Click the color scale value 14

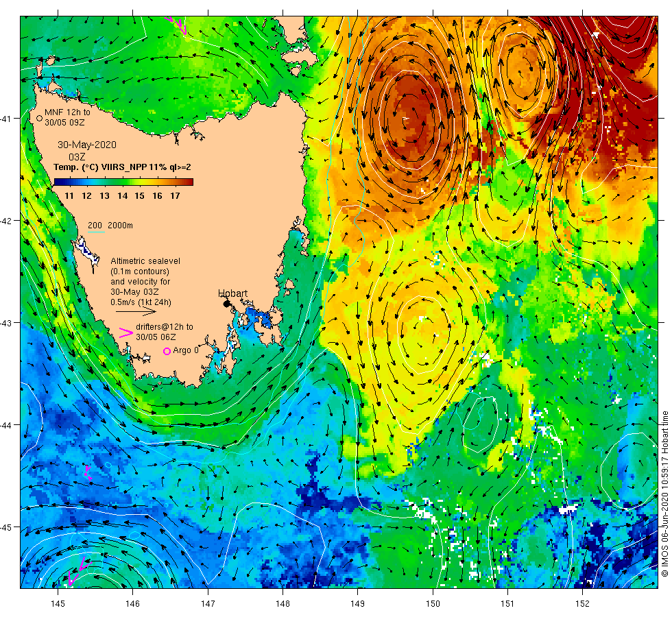point(123,196)
